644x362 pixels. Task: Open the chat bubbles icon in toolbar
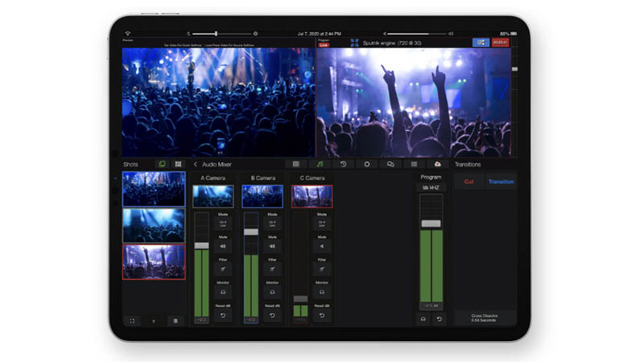(390, 164)
